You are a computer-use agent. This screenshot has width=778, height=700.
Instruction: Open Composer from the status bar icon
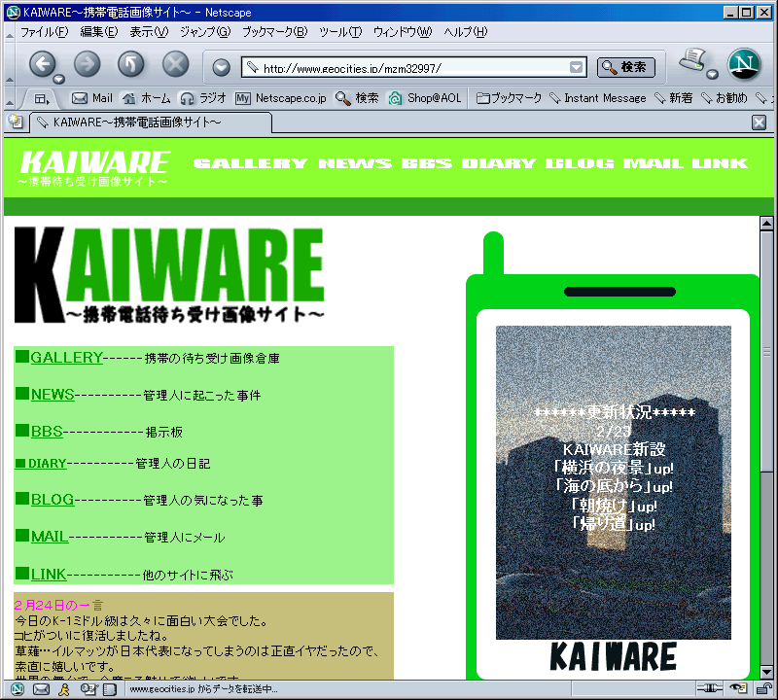tap(88, 689)
